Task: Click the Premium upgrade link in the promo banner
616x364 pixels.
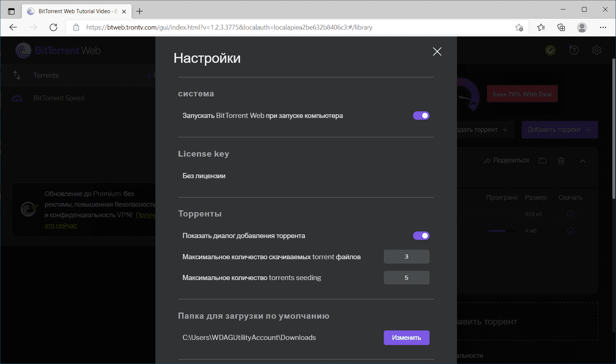Action: click(61, 226)
